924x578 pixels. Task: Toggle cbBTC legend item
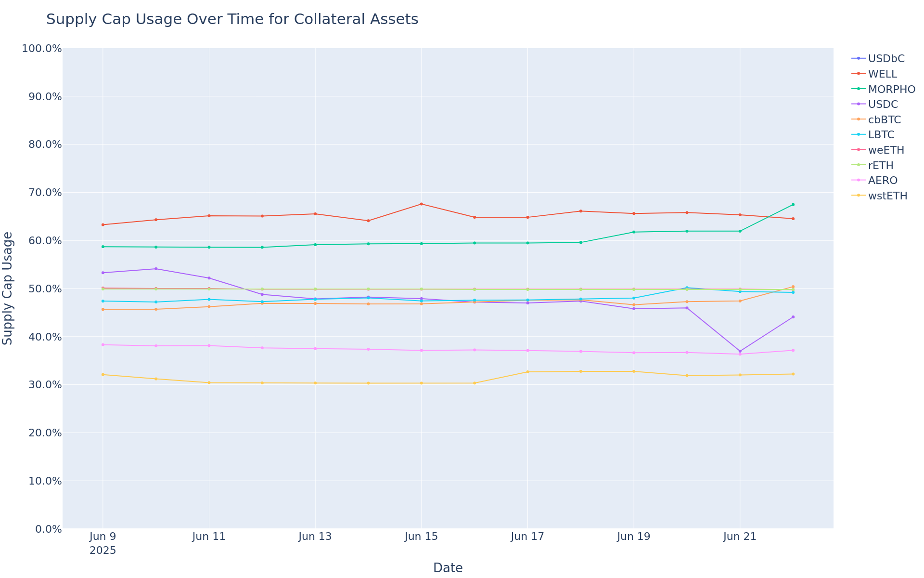pyautogui.click(x=884, y=120)
